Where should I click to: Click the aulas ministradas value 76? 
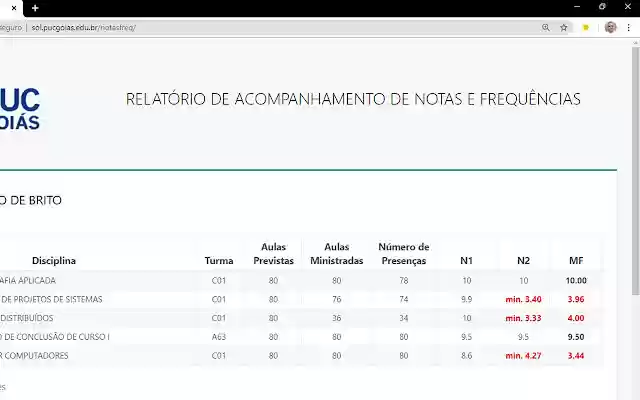pyautogui.click(x=337, y=299)
